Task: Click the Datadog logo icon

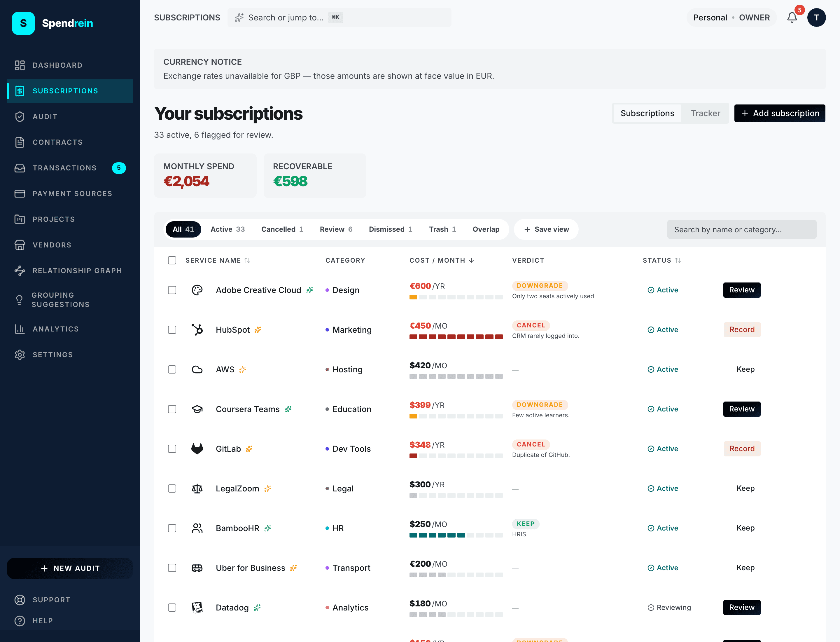Action: coord(197,608)
